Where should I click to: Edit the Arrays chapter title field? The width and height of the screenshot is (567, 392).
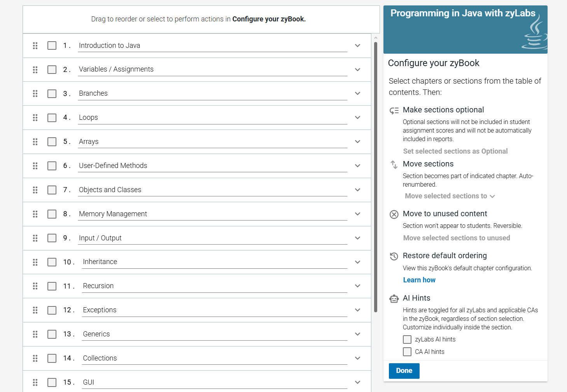click(213, 142)
